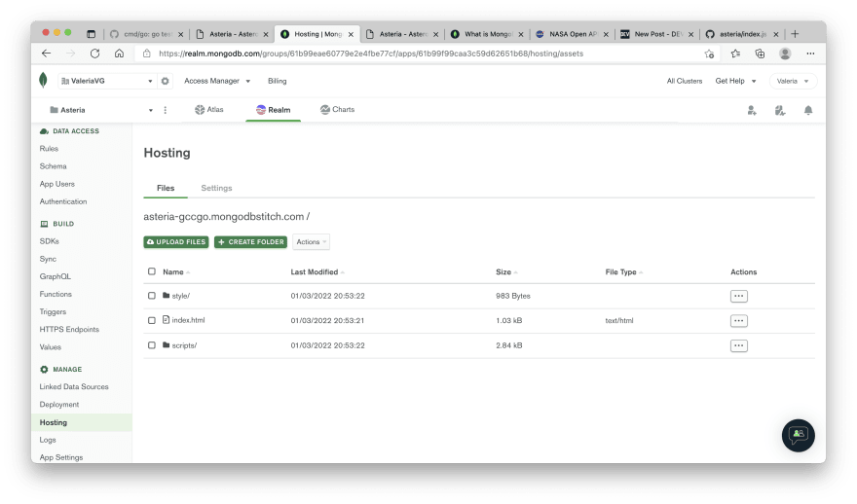Open the Valeria user menu
This screenshot has height=504, width=857.
tap(793, 81)
